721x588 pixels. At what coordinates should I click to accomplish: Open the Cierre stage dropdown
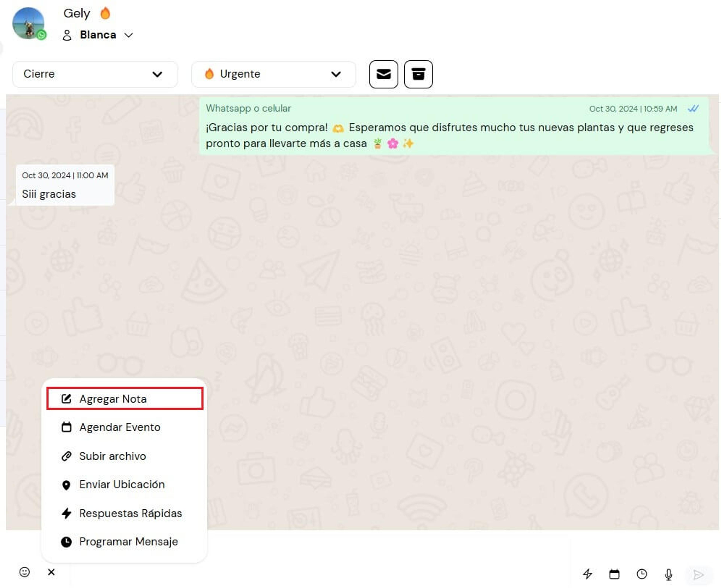95,74
